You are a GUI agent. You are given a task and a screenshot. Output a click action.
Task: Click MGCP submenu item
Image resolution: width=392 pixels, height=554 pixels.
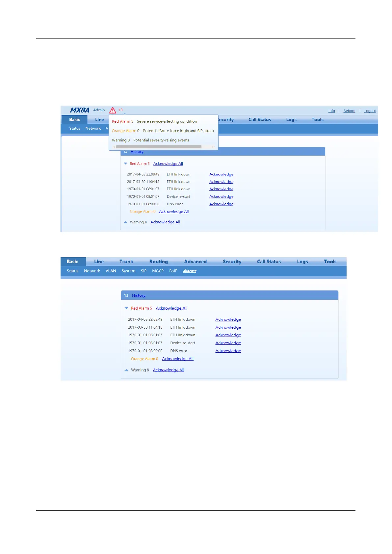[x=158, y=271]
